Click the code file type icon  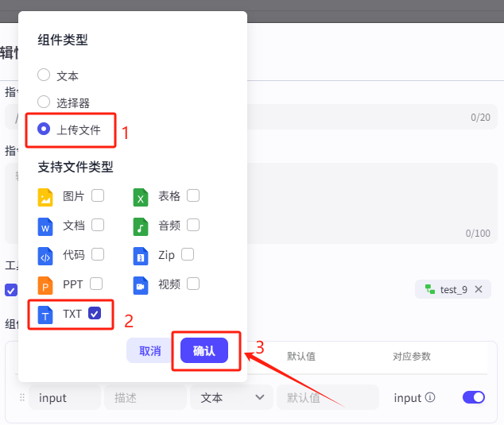pos(46,256)
